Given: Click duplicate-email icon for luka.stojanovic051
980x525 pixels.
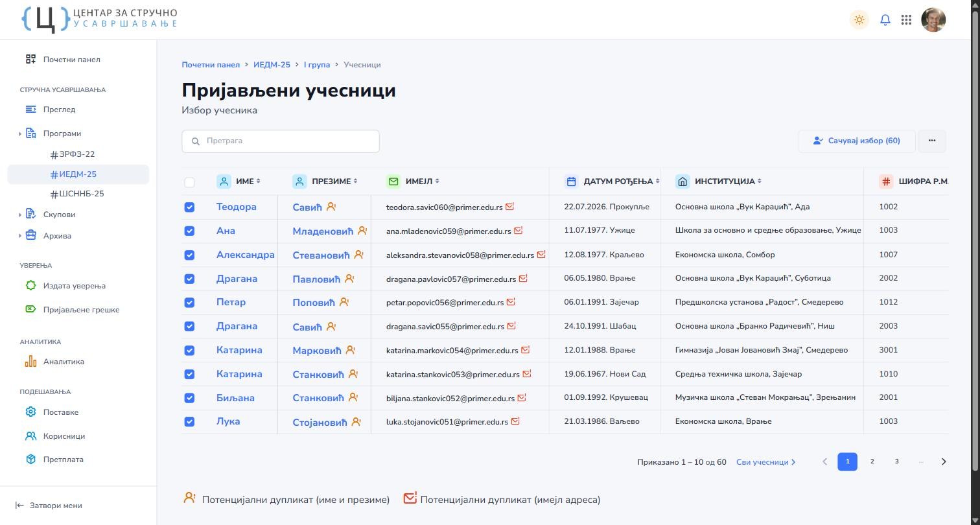Looking at the screenshot, I should coord(515,421).
